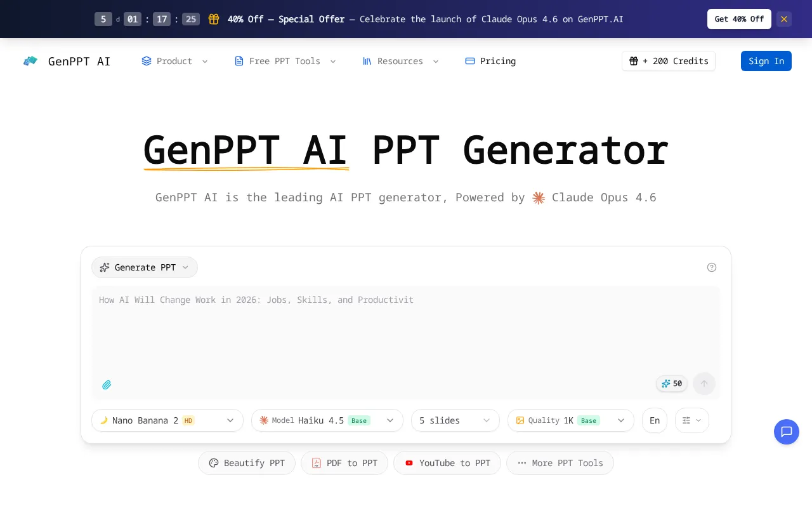The height and width of the screenshot is (508, 812).
Task: Click the sparkle icon in 50 credits badge
Action: [666, 384]
